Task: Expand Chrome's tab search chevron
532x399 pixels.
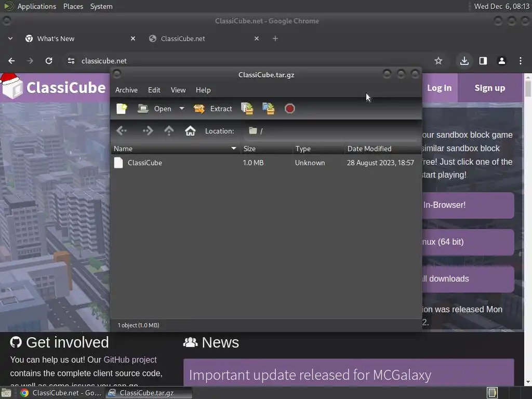Action: point(10,38)
